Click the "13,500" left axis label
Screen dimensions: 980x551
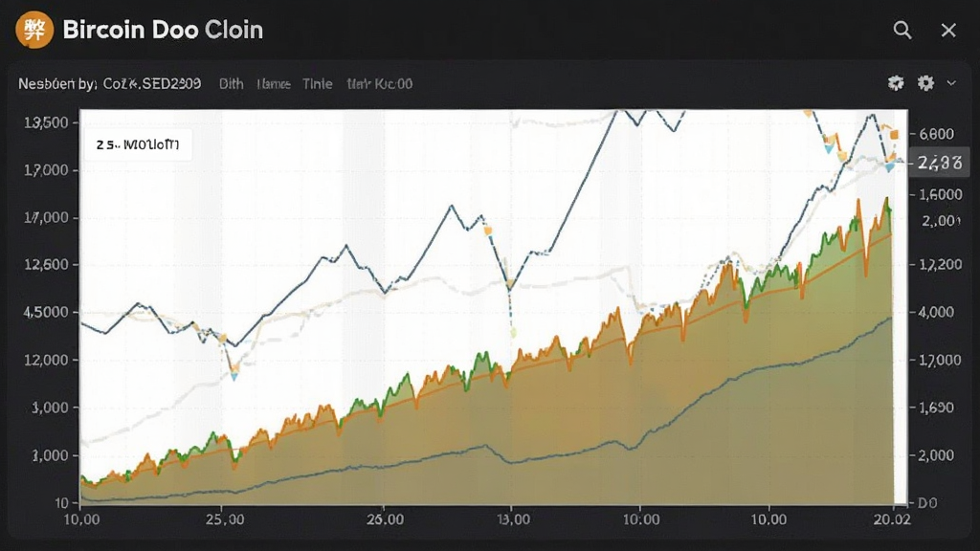(46, 122)
